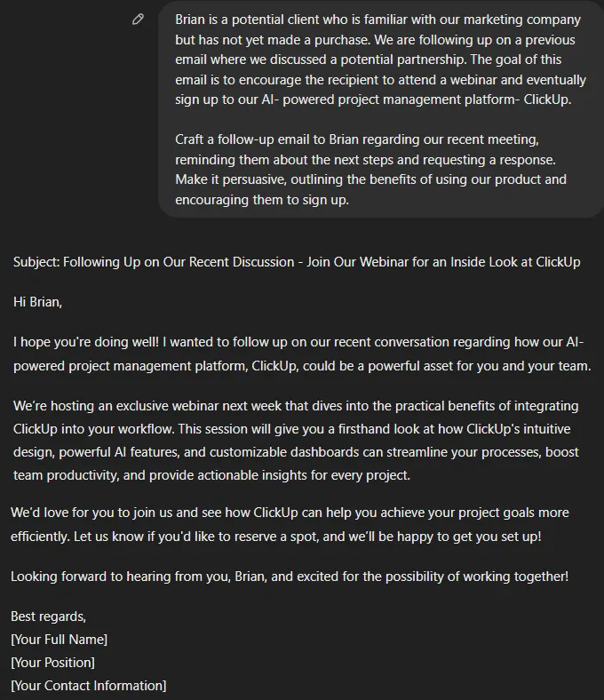The height and width of the screenshot is (700, 604).
Task: Click the "We'd love for you to join us" paragraph
Action: coord(290,524)
